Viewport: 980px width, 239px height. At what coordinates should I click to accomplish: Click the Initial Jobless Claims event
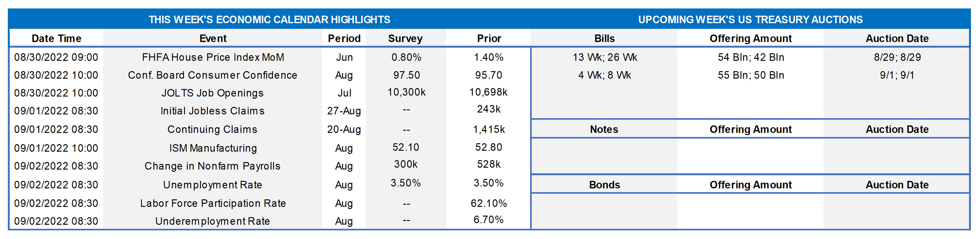click(x=212, y=111)
